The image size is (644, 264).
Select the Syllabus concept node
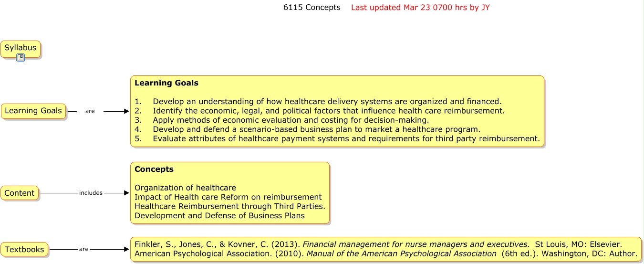(21, 48)
